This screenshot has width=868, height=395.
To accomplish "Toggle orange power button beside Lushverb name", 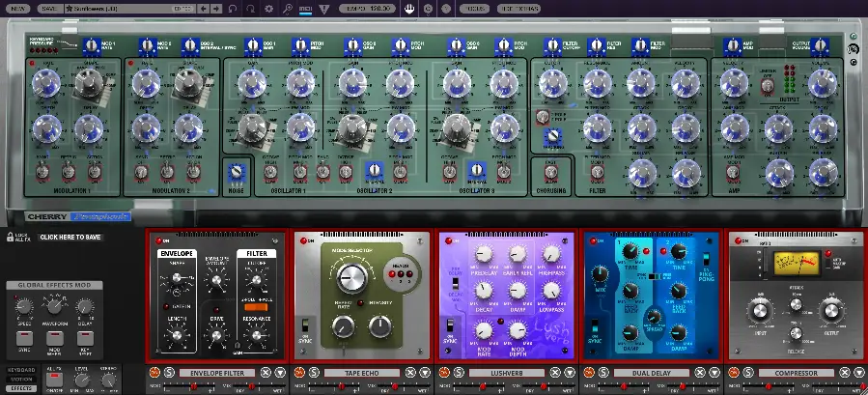I will (x=444, y=373).
